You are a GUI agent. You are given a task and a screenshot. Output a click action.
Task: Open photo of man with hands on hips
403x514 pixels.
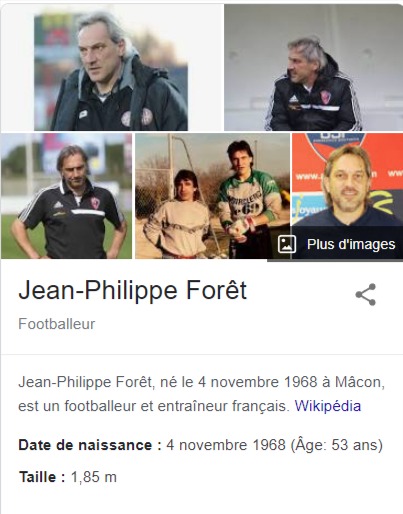tap(66, 196)
